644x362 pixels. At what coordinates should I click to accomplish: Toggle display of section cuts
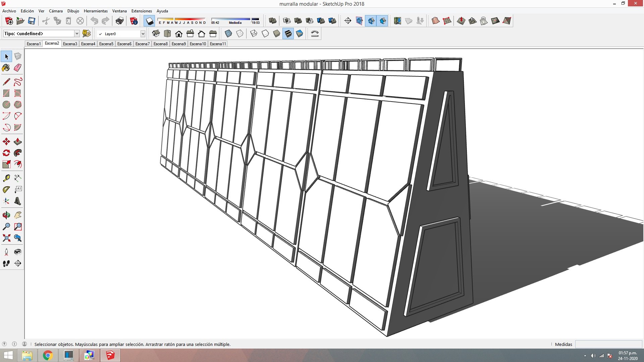[371, 21]
